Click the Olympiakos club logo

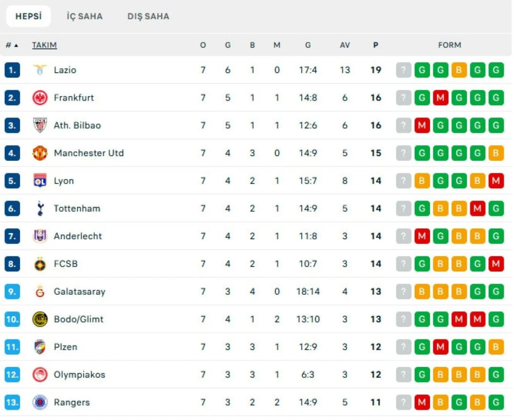tap(40, 375)
